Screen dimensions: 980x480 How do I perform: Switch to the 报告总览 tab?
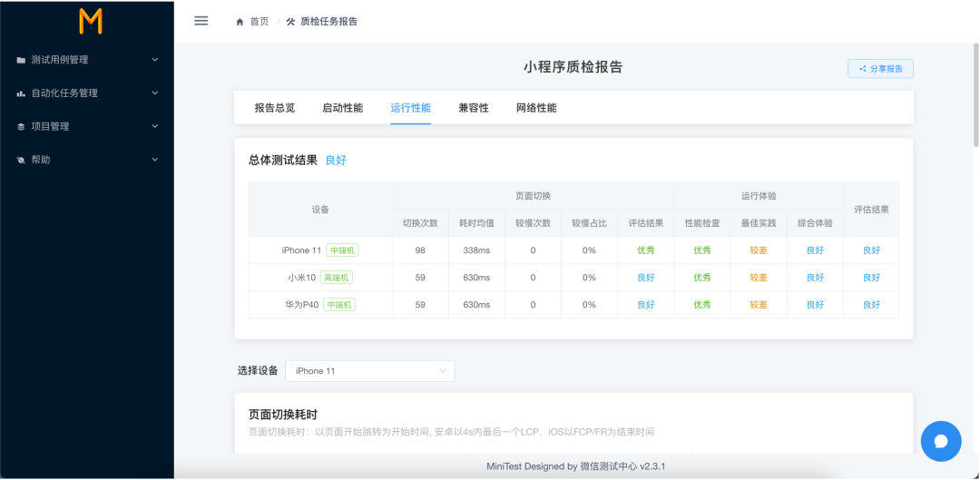pos(275,107)
